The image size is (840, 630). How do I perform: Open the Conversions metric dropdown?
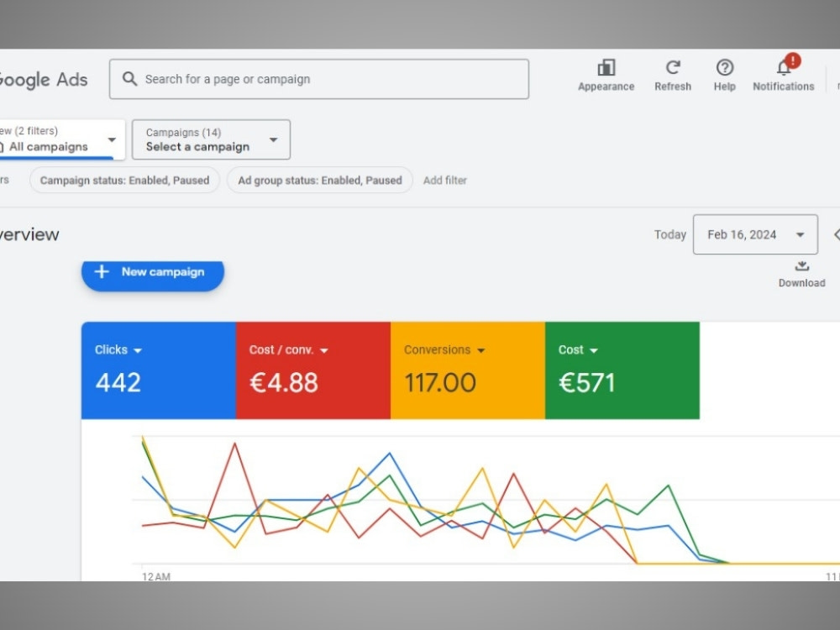pyautogui.click(x=444, y=349)
